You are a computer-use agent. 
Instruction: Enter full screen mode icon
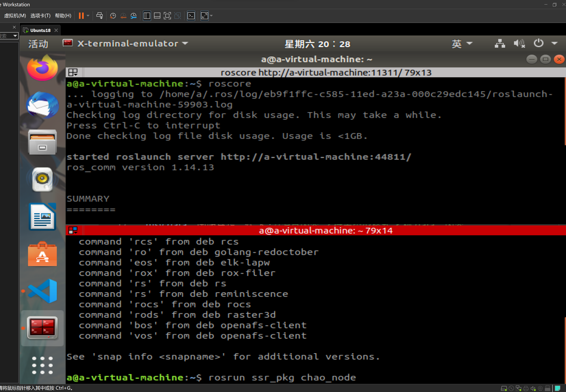[167, 16]
